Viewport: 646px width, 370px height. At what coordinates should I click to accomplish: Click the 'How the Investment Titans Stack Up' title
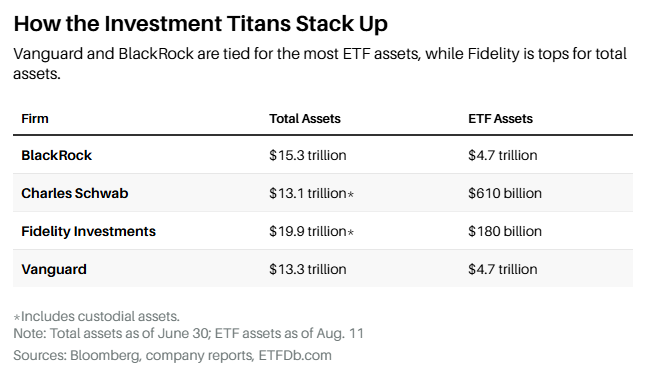[x=201, y=23]
